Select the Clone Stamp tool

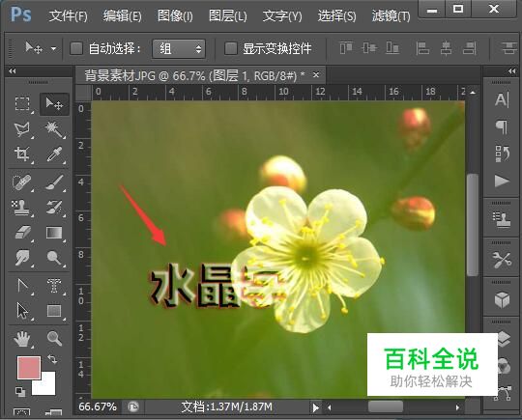click(20, 207)
